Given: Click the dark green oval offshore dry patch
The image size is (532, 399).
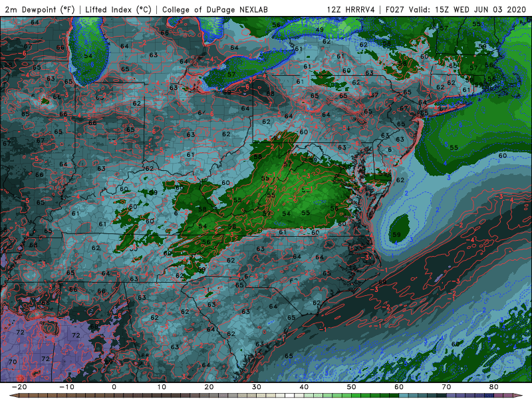Looking at the screenshot, I should [400, 228].
